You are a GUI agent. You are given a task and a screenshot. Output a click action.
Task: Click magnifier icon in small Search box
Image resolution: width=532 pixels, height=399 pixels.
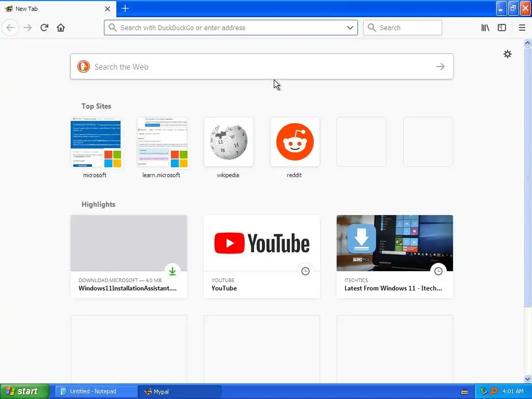click(372, 28)
